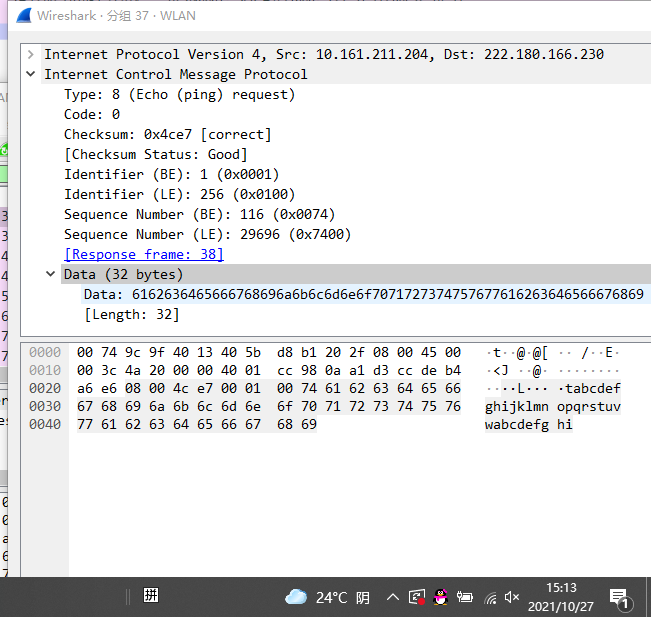The width and height of the screenshot is (651, 617).
Task: Click hex offset 0010 in bytes pane
Action: click(x=45, y=370)
